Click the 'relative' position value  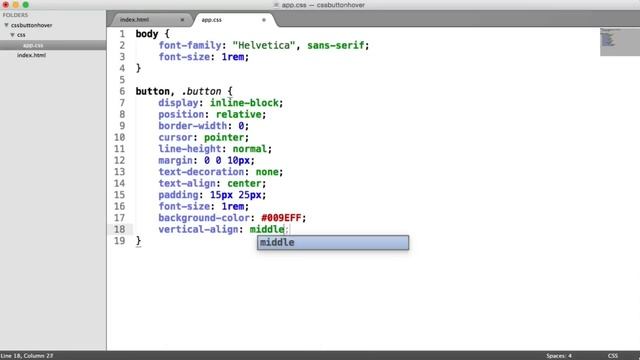(238, 114)
